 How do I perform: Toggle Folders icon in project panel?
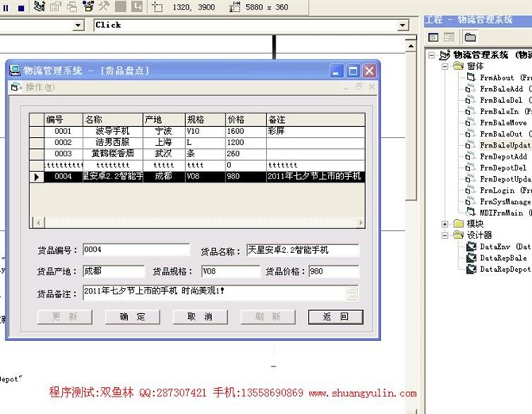[470, 37]
